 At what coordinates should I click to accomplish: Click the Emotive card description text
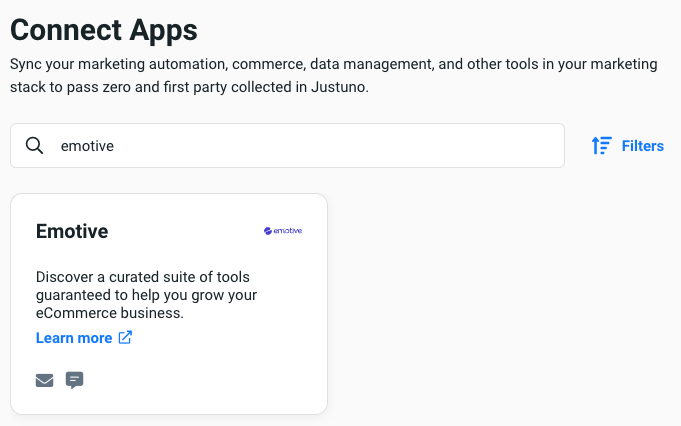(x=142, y=294)
